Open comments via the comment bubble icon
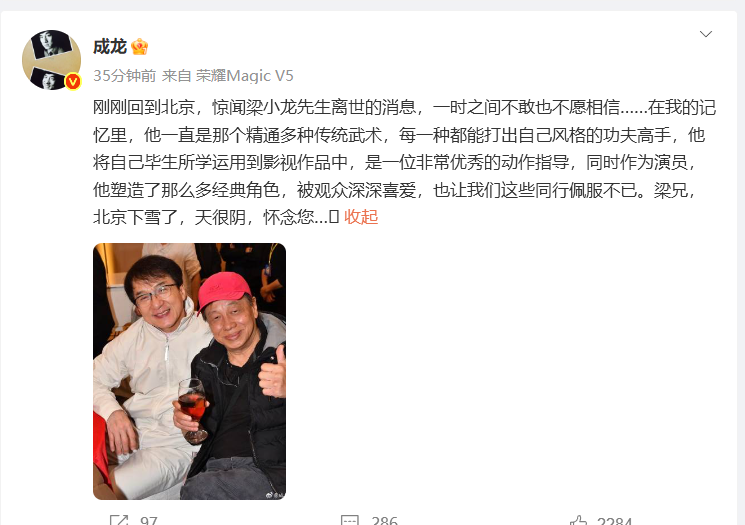This screenshot has height=525, width=745. point(350,520)
